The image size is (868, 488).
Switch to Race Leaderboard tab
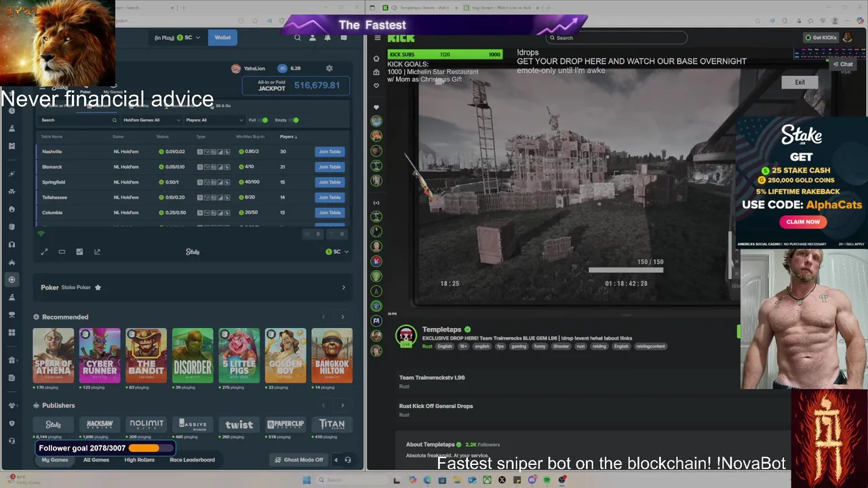(192, 460)
